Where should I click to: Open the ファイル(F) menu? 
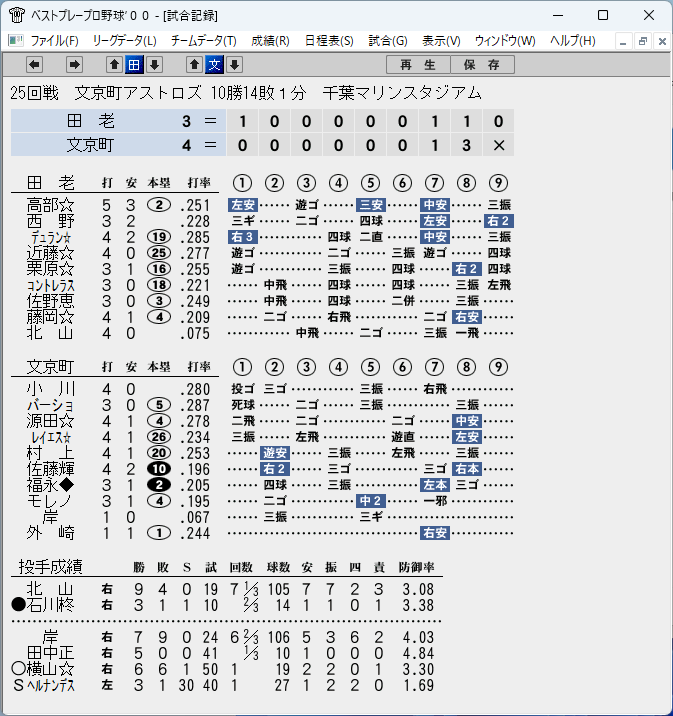(54, 41)
